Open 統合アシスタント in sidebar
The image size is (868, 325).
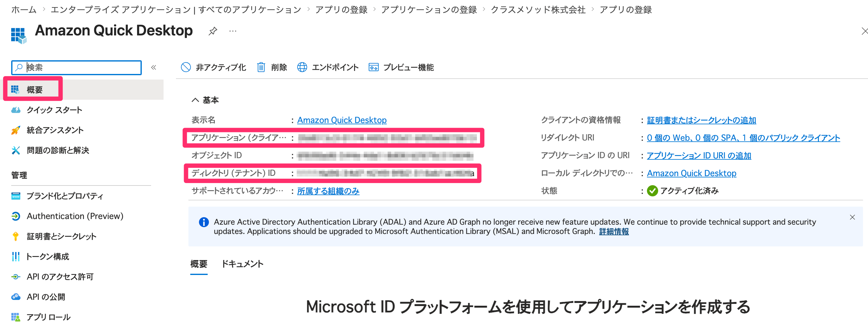coord(55,130)
